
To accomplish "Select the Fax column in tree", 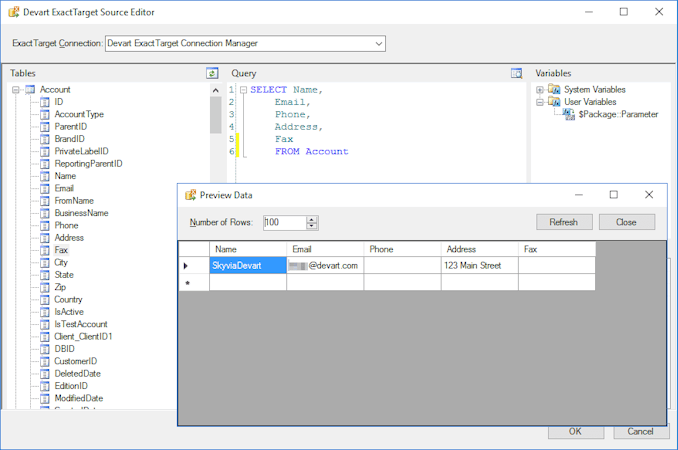I will pyautogui.click(x=61, y=250).
